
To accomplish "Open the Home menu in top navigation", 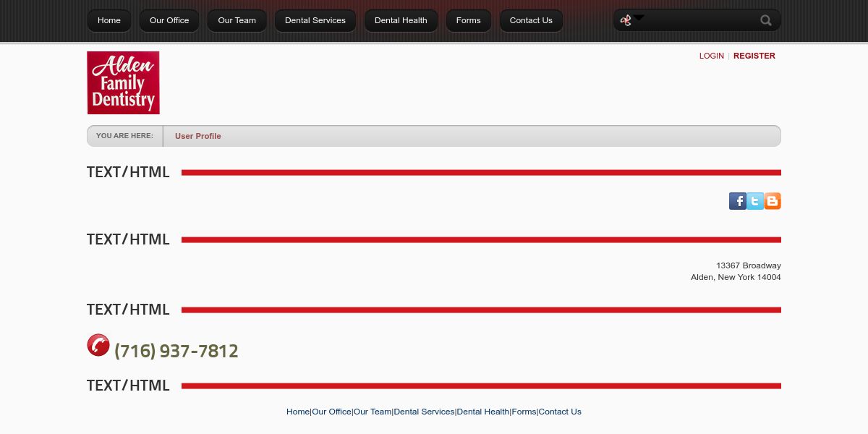I will click(109, 20).
